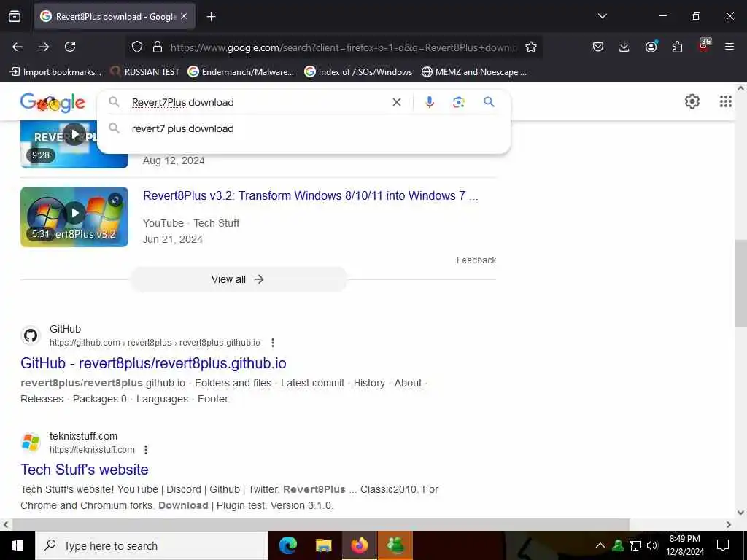Open the Firefox hamburger menu

tap(729, 47)
